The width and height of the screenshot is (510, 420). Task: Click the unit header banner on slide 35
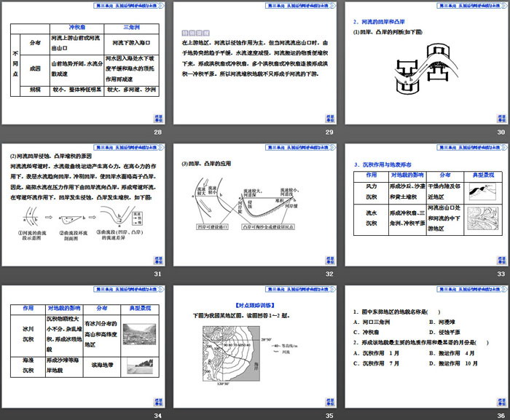(x=300, y=289)
